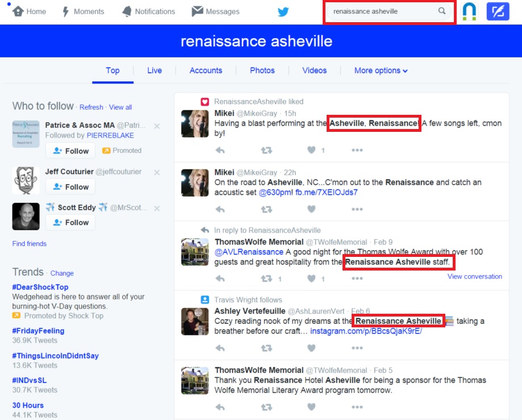Switch to the Top tab

pos(112,70)
